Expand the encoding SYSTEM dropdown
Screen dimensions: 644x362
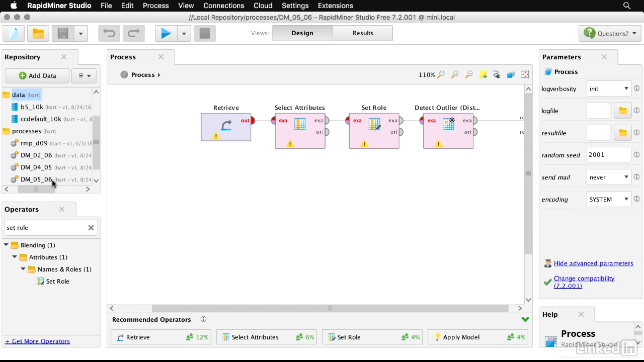pyautogui.click(x=609, y=200)
